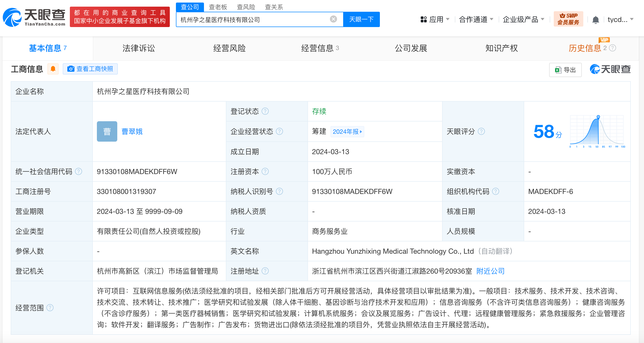Click the red slogan banner 都在用的商业查询工具
644x343 pixels.
point(120,17)
